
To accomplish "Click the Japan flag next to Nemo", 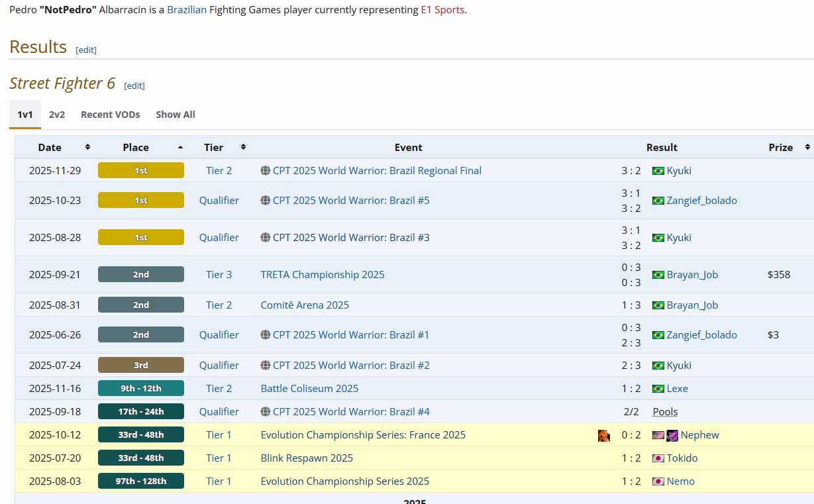I will pos(658,481).
